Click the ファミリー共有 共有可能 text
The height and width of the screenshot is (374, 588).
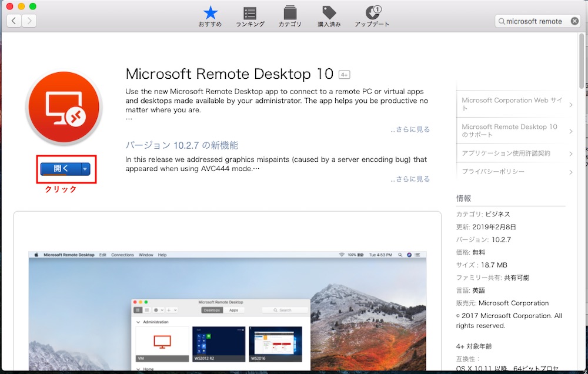pos(493,278)
